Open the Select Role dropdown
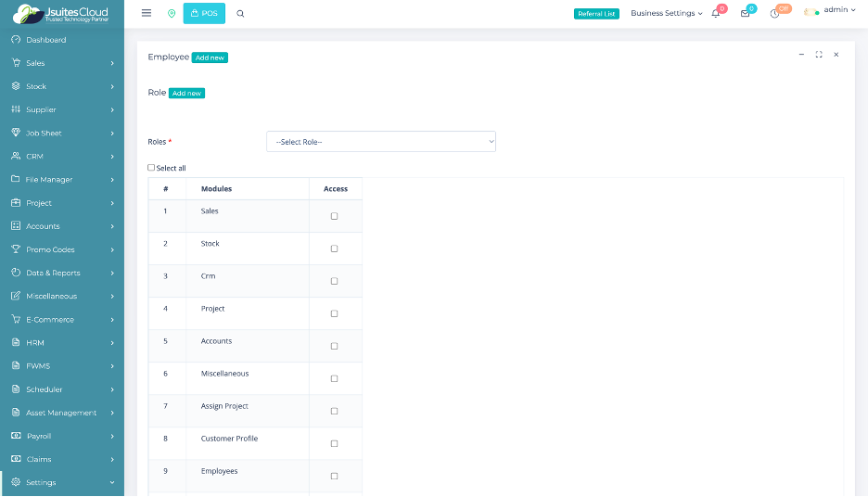This screenshot has height=497, width=868. tap(381, 142)
